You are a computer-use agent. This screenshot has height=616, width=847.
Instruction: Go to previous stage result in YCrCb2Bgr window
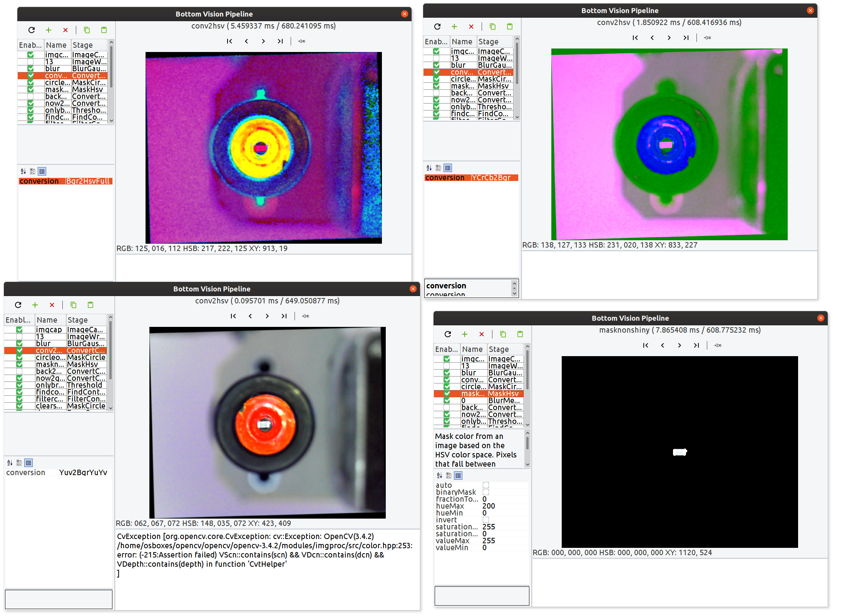click(652, 38)
